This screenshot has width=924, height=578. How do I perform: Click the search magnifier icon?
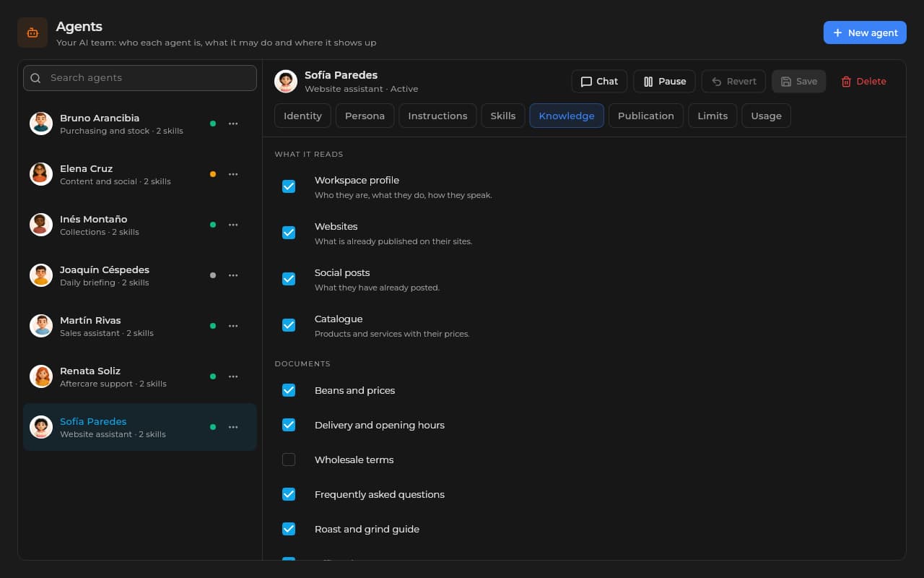pyautogui.click(x=35, y=78)
